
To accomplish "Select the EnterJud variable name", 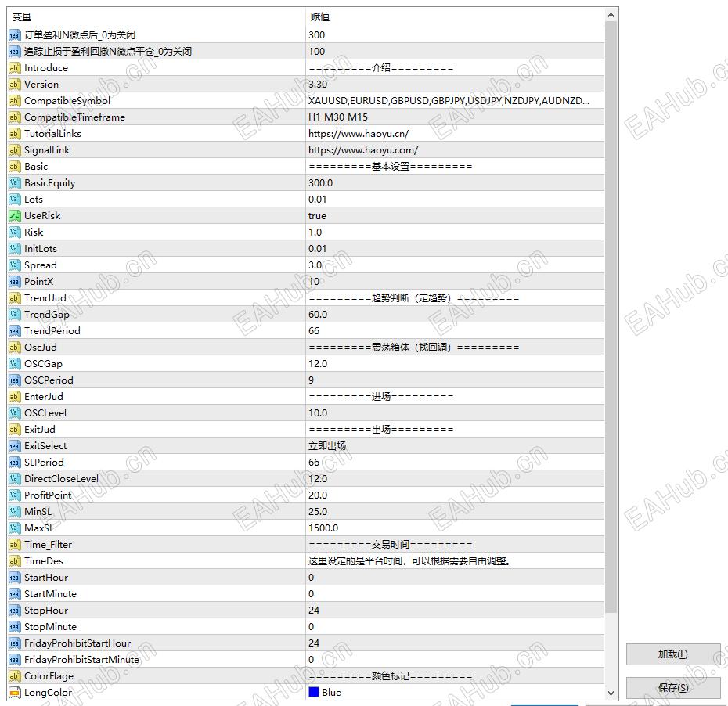I will (44, 396).
